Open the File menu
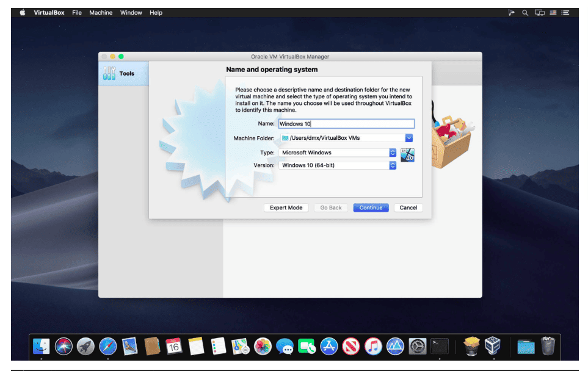The image size is (588, 371). pyautogui.click(x=77, y=13)
